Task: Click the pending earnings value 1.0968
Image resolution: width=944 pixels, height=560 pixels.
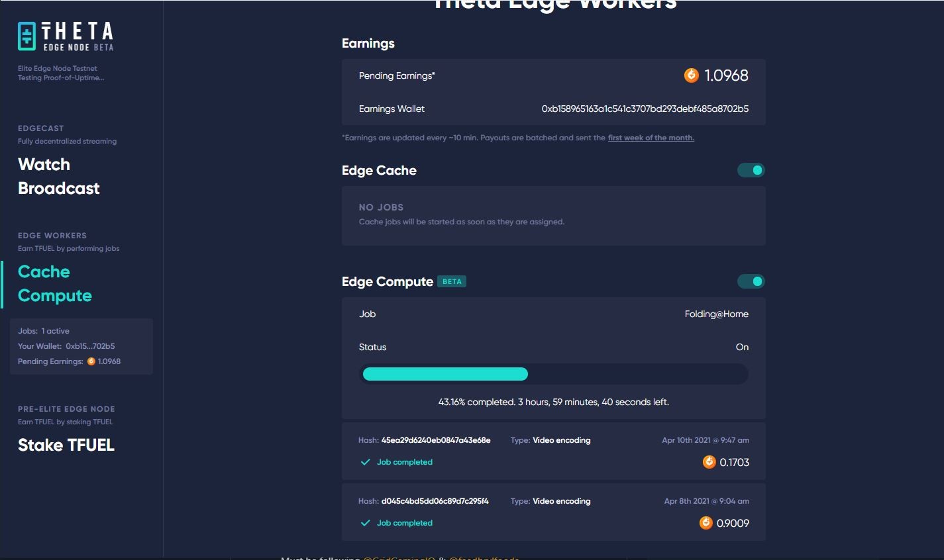Action: [727, 75]
